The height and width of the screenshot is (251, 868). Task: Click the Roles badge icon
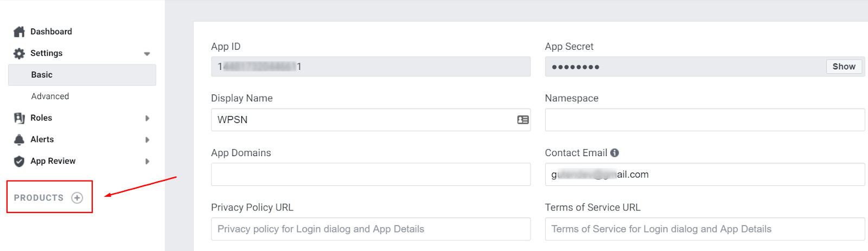(x=19, y=118)
